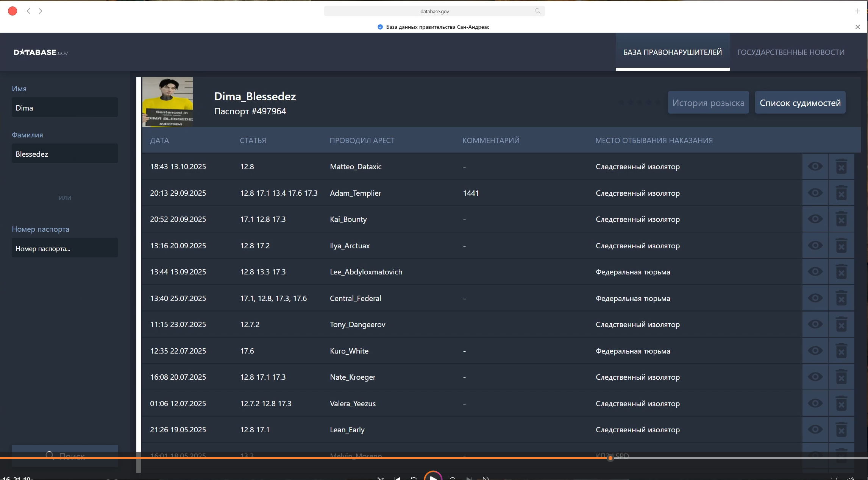This screenshot has width=868, height=480.
Task: Toggle visibility of Ilya_Arctuax record
Action: (x=815, y=246)
